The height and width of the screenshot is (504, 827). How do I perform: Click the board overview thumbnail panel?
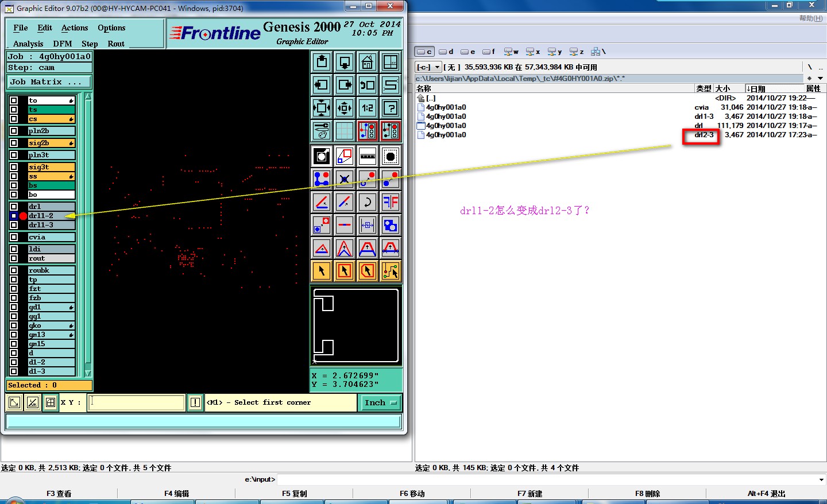(x=356, y=326)
